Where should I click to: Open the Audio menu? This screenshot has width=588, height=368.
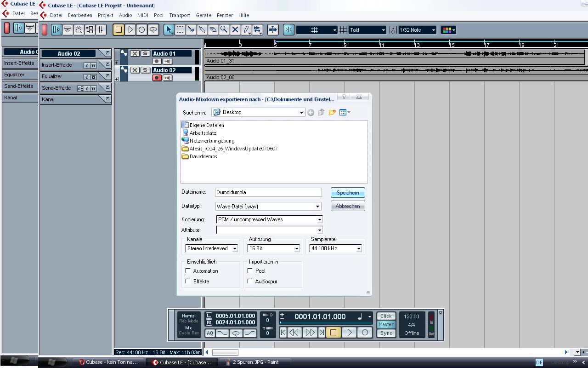(x=125, y=15)
